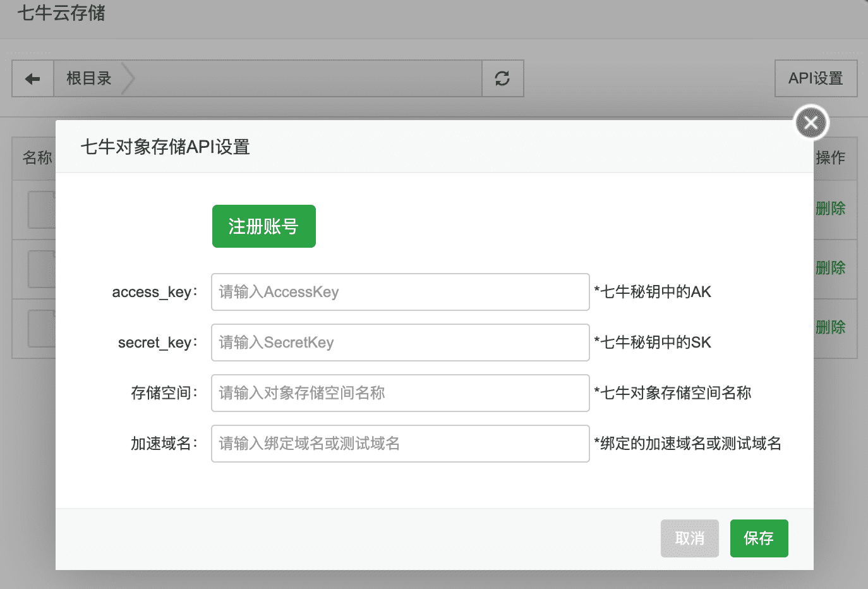The height and width of the screenshot is (589, 868).
Task: Click the 加速域名 field label
Action: point(164,444)
